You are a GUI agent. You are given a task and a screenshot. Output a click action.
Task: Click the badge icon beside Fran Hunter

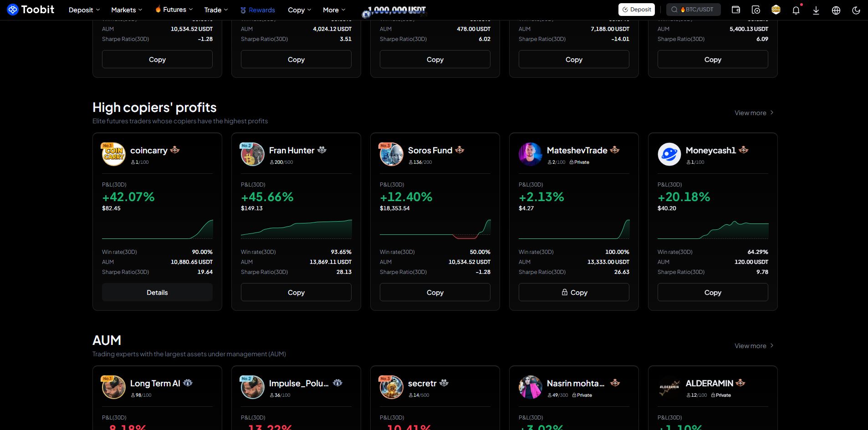point(322,150)
